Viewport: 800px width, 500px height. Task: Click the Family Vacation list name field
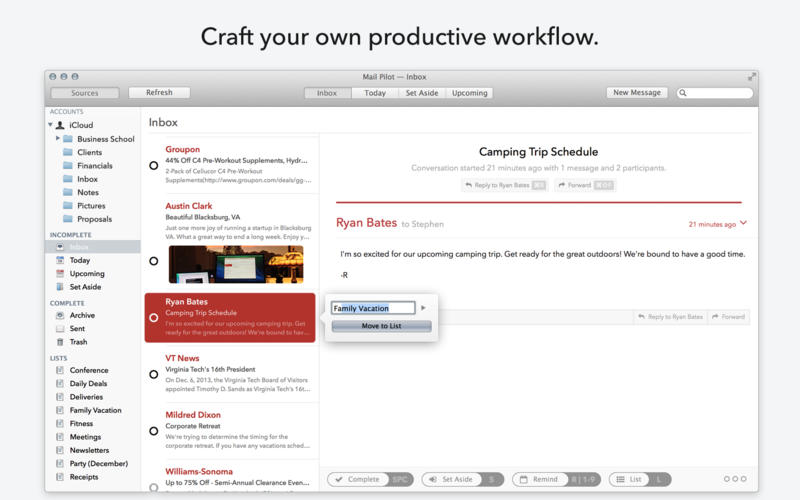(x=373, y=308)
